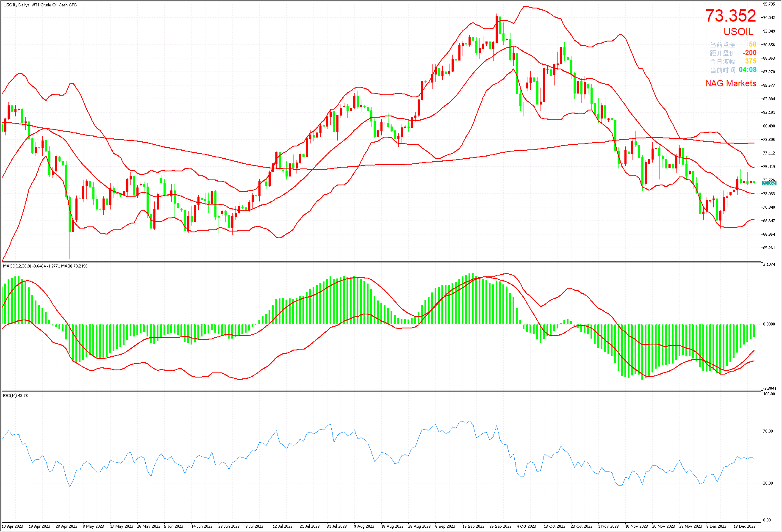Click the MACD zero level label 0.0000
The width and height of the screenshot is (782, 532).
(x=769, y=324)
